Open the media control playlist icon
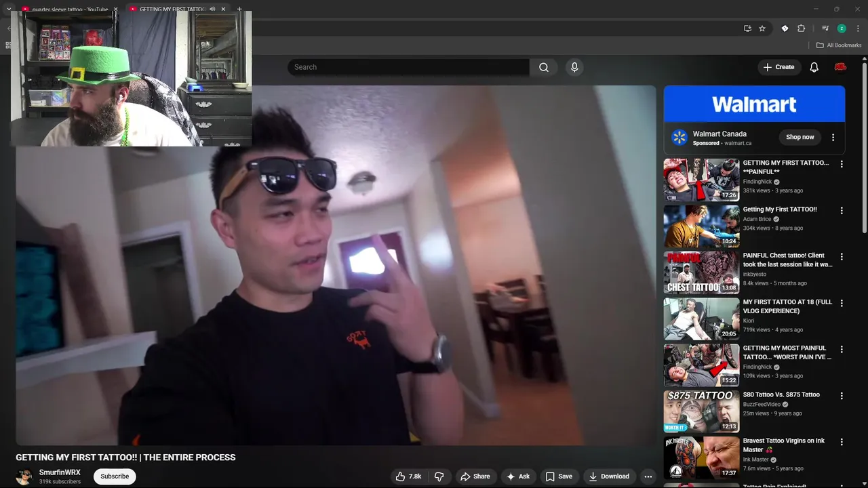The image size is (868, 488). coord(825,28)
